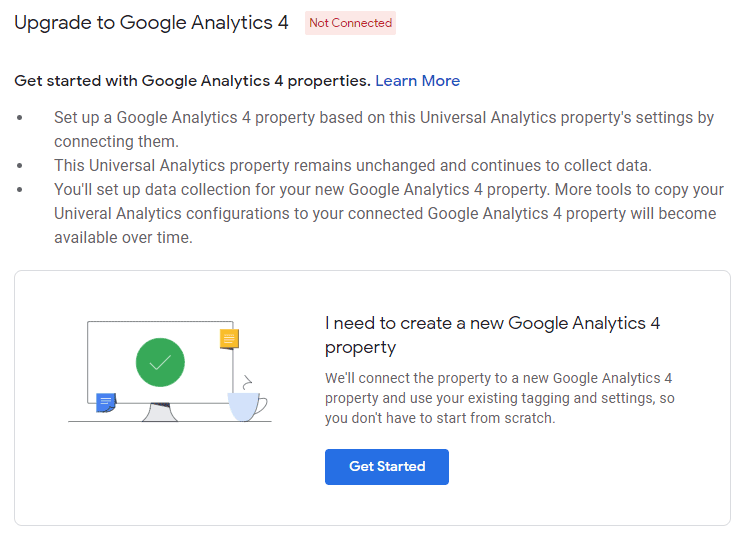Screen dimensions: 745x537
Task: Click the yellow sticky note icon
Action: pos(229,339)
